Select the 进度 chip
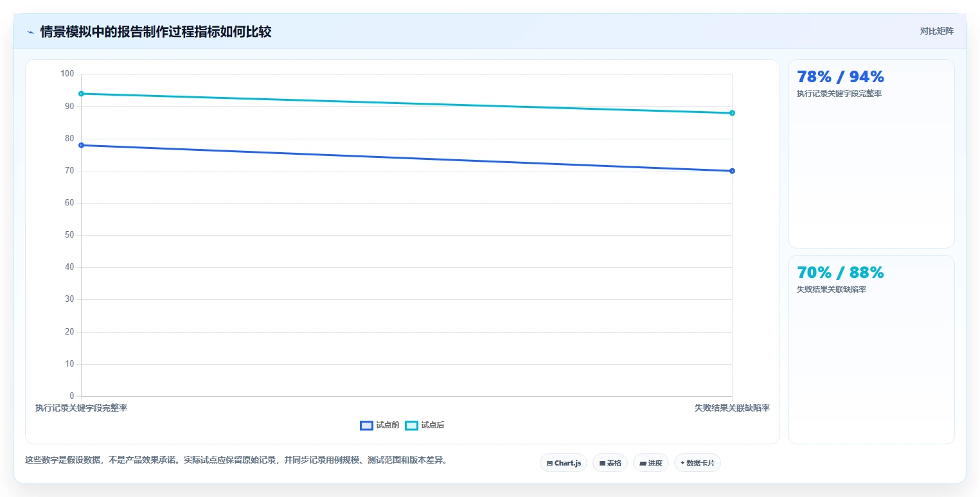 click(651, 463)
